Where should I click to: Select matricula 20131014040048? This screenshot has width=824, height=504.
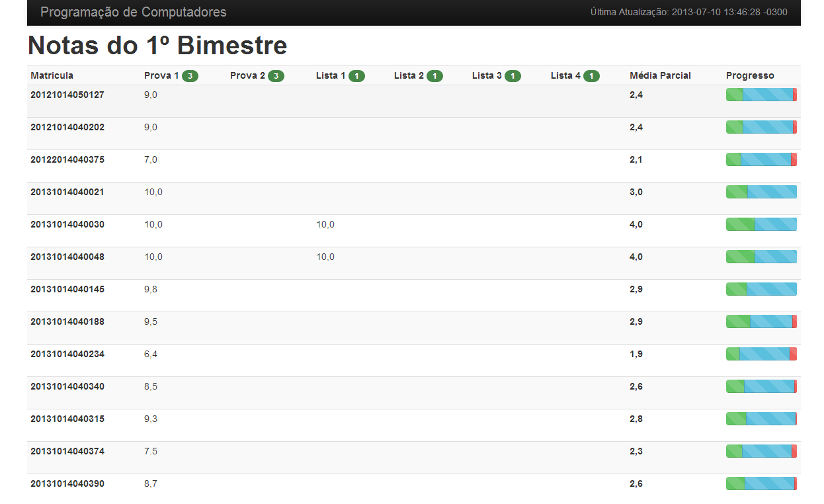click(67, 257)
